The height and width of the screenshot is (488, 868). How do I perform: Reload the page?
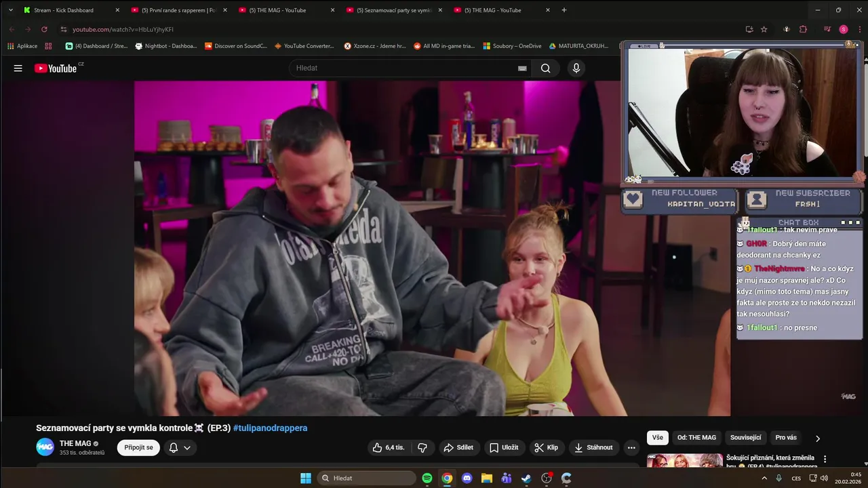click(44, 29)
